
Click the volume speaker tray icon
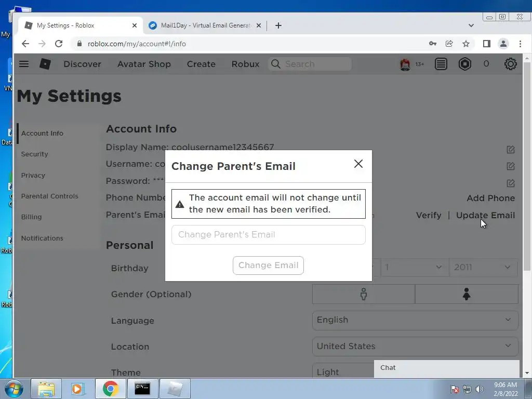pos(480,389)
